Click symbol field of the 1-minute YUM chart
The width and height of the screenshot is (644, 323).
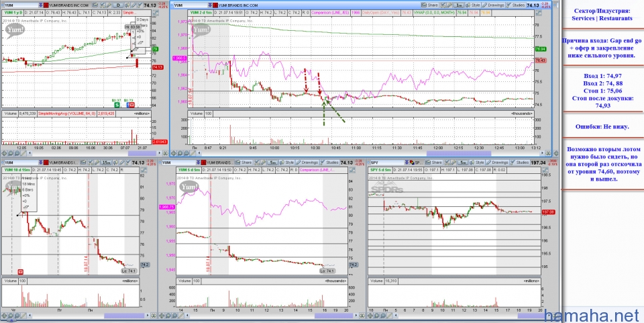click(191, 5)
